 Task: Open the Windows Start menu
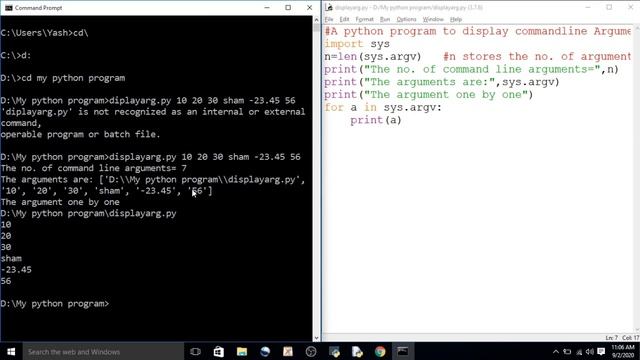pos(11,351)
